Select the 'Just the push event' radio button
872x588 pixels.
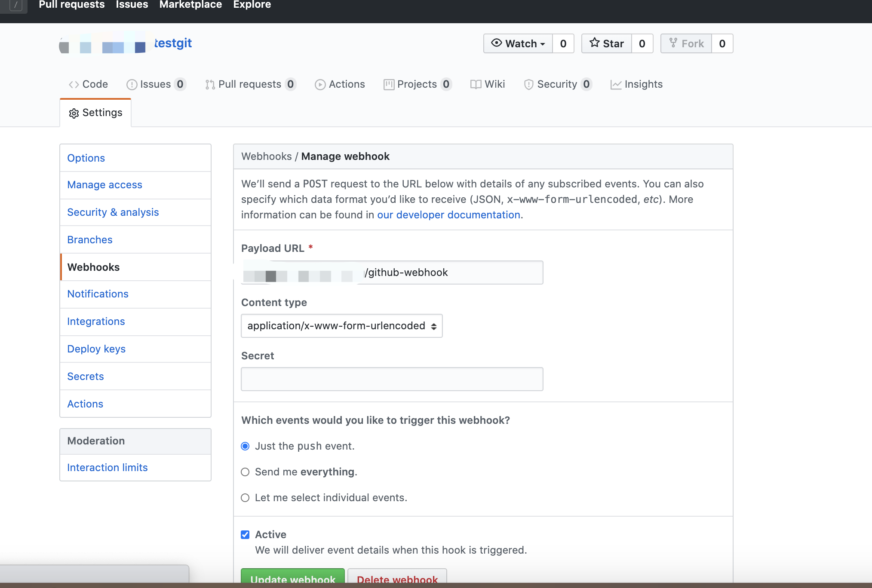[245, 446]
